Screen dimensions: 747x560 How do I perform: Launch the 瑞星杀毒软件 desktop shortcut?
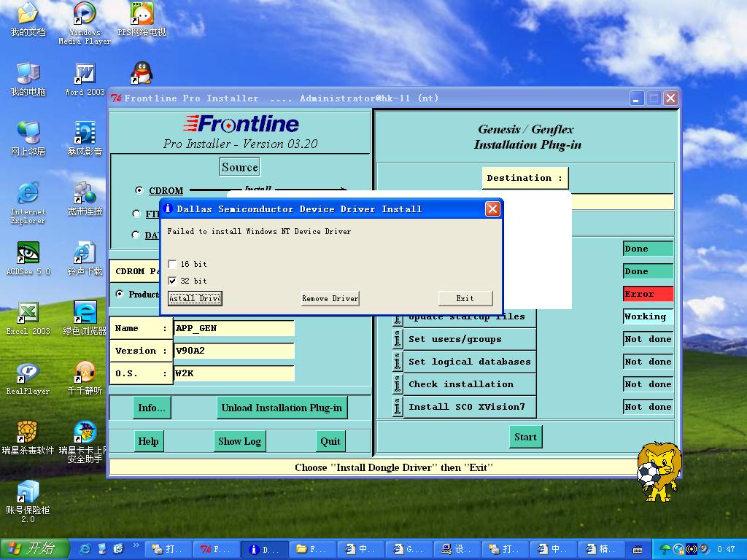[28, 438]
